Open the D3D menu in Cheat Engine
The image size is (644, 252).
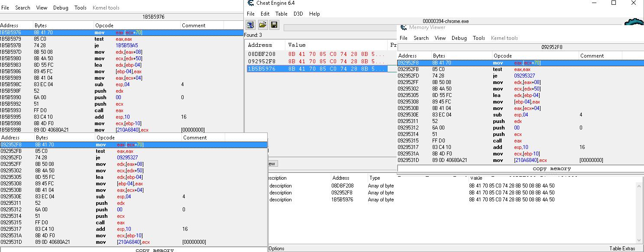298,14
